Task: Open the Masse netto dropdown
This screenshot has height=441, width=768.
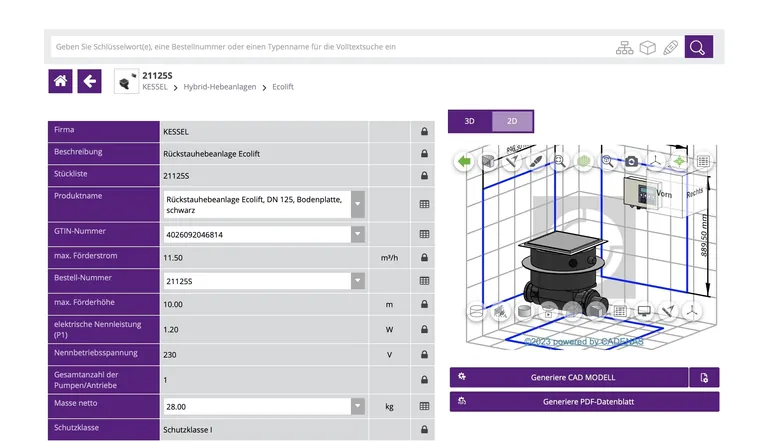Action: tap(357, 406)
